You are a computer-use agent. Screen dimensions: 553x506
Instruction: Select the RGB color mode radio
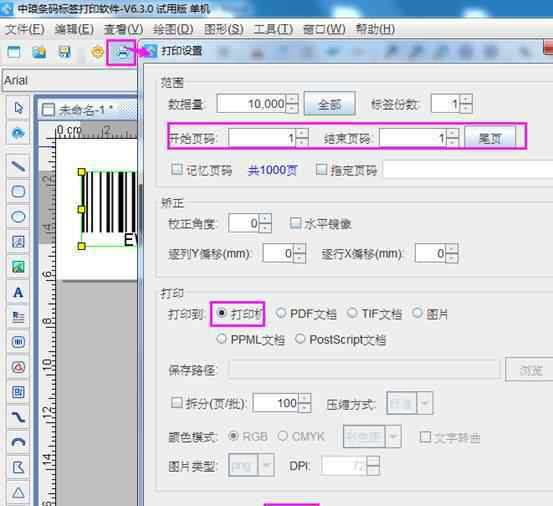point(233,436)
